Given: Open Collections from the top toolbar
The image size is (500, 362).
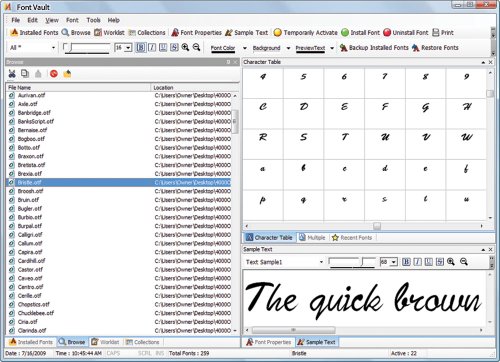Looking at the screenshot, I should coord(147,32).
